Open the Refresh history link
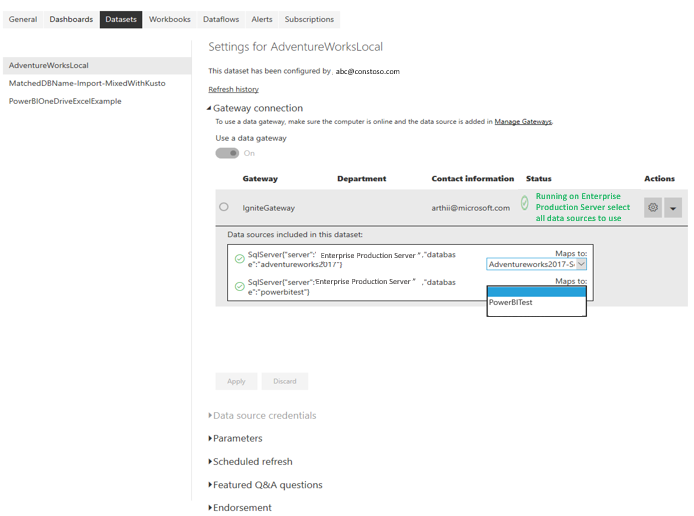 coord(234,89)
